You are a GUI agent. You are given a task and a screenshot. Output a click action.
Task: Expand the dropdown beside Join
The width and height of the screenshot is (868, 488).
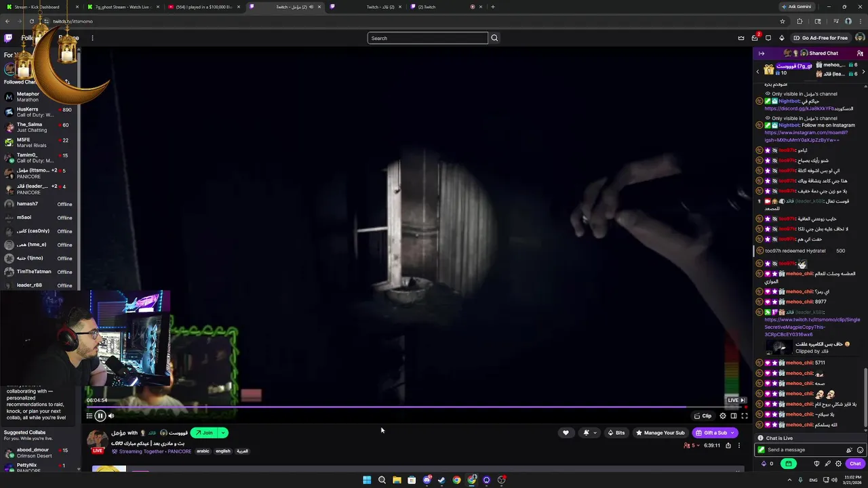coord(223,432)
